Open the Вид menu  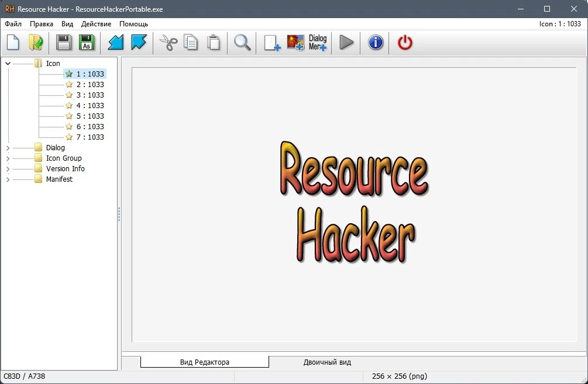click(x=67, y=23)
